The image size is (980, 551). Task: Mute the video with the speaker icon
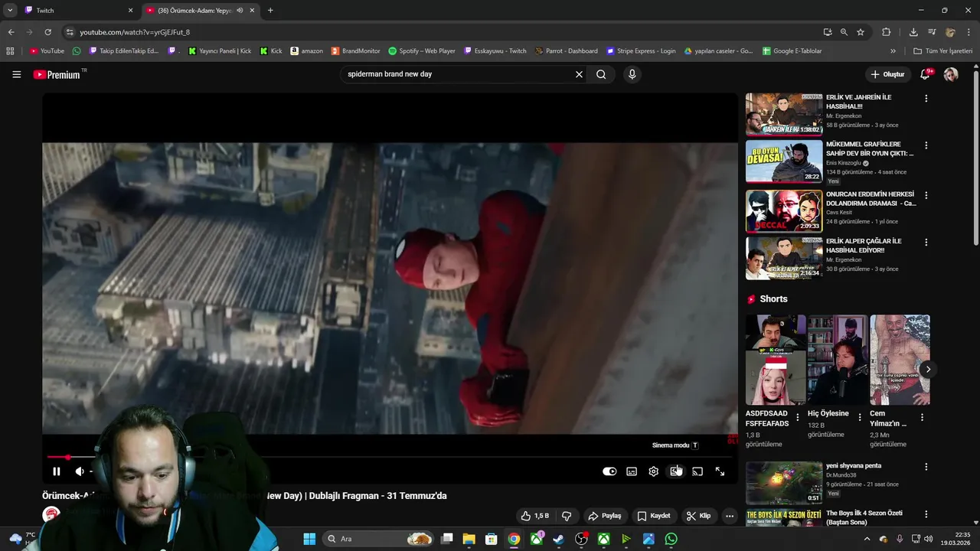click(x=80, y=471)
